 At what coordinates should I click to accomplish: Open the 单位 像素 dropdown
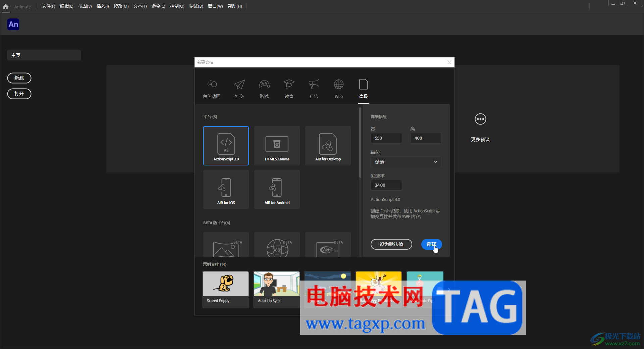point(406,162)
